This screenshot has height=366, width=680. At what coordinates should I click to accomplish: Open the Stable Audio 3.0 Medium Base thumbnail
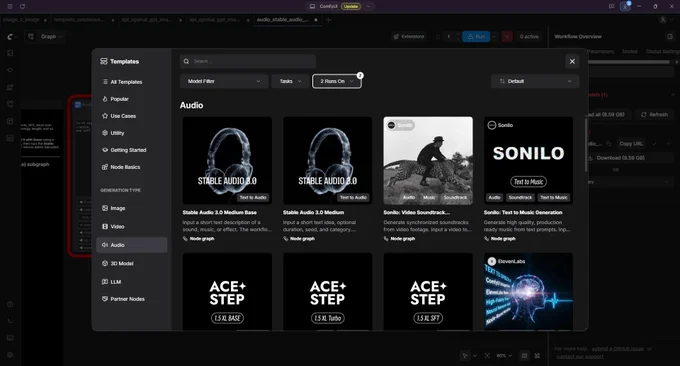click(227, 160)
